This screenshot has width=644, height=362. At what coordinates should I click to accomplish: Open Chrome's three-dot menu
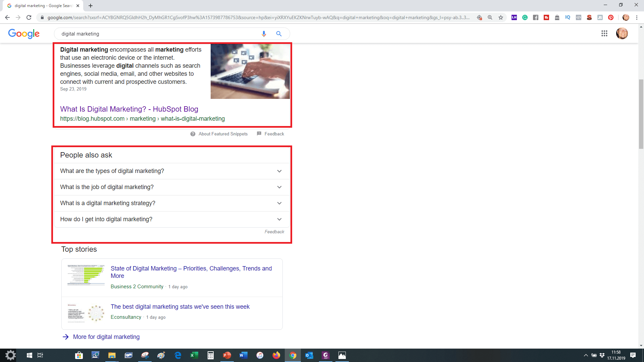click(637, 17)
